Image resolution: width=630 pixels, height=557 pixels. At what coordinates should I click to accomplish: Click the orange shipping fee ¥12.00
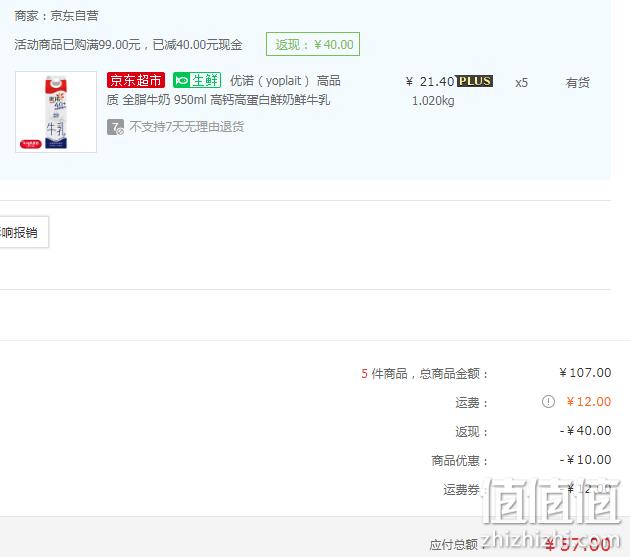tap(589, 401)
